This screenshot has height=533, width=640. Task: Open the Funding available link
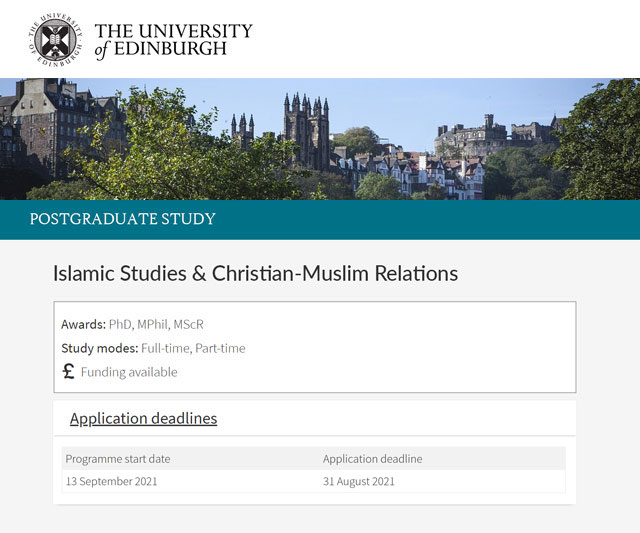pos(129,372)
